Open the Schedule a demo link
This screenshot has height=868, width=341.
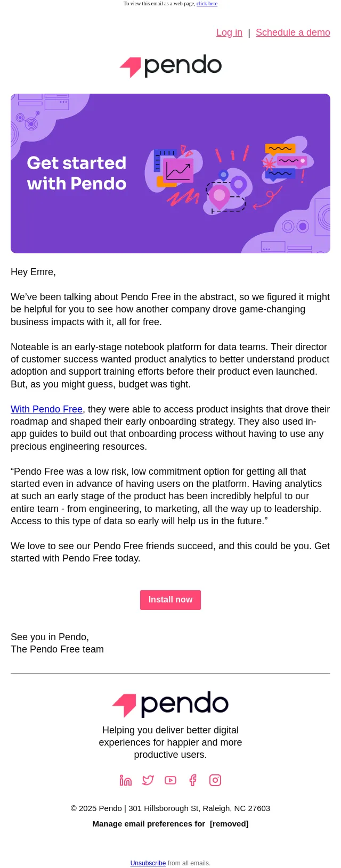[x=293, y=32]
